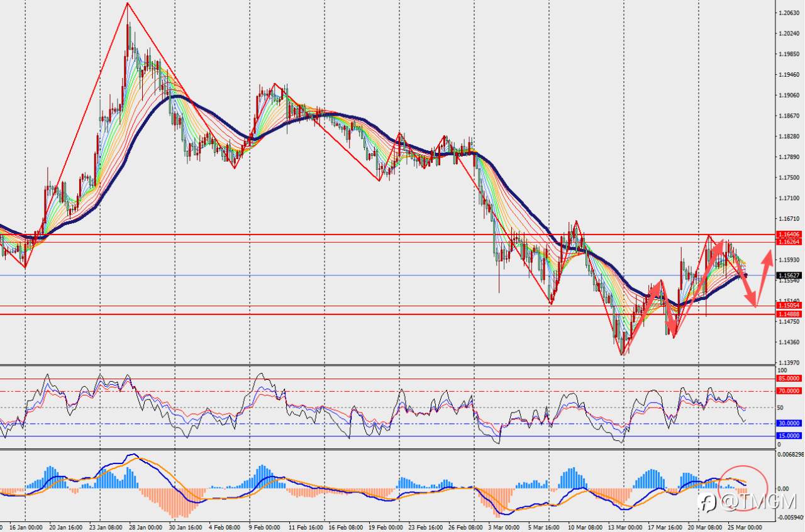805x532 pixels.
Task: Click the 1.14750 price axis value
Action: 790,322
